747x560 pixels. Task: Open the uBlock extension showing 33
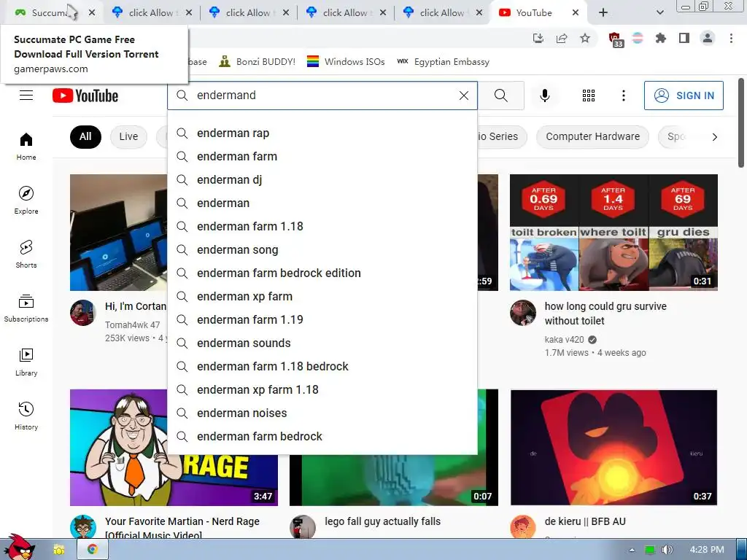coord(615,39)
